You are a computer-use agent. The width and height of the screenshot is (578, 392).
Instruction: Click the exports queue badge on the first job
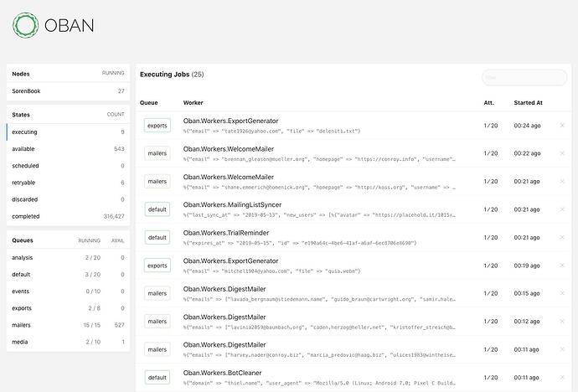(x=157, y=126)
